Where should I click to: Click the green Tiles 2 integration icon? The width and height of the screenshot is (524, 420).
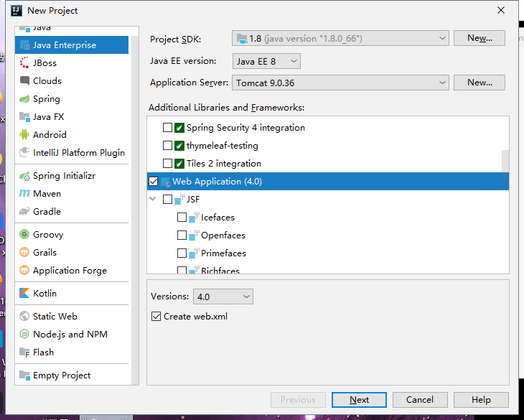pos(179,164)
